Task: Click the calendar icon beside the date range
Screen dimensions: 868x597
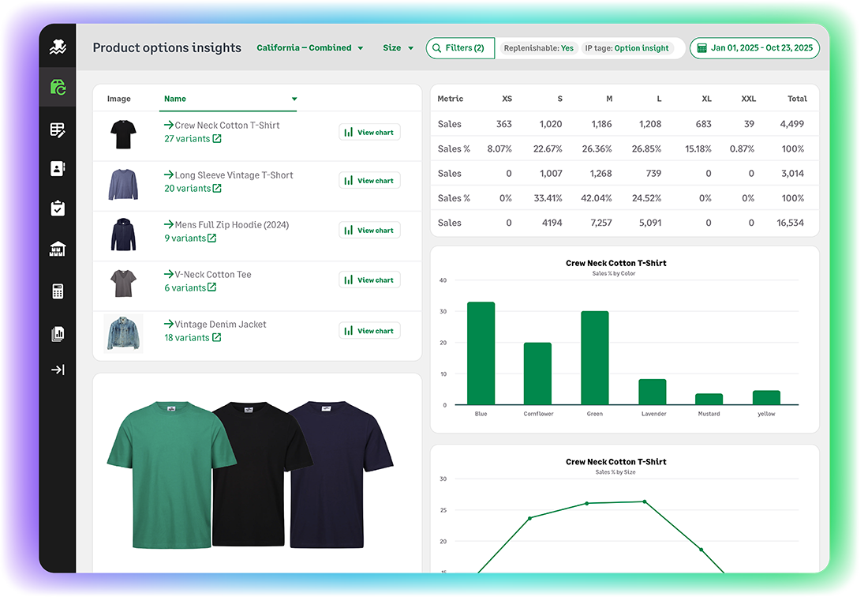Action: (x=702, y=48)
